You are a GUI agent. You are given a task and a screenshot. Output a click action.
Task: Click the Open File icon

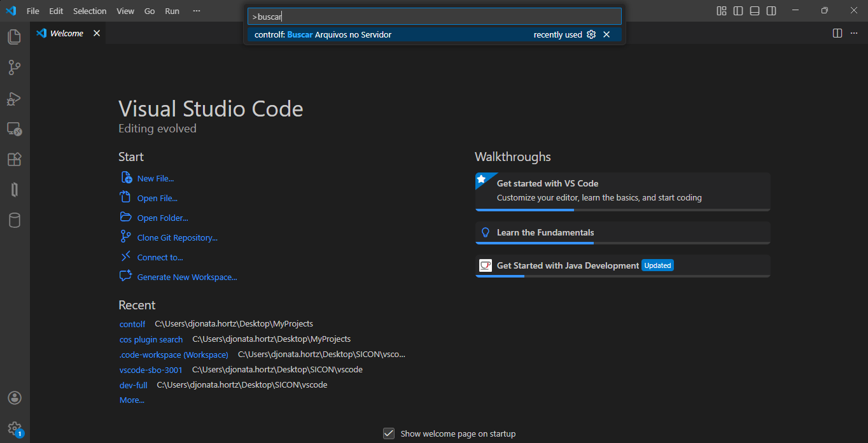(125, 197)
